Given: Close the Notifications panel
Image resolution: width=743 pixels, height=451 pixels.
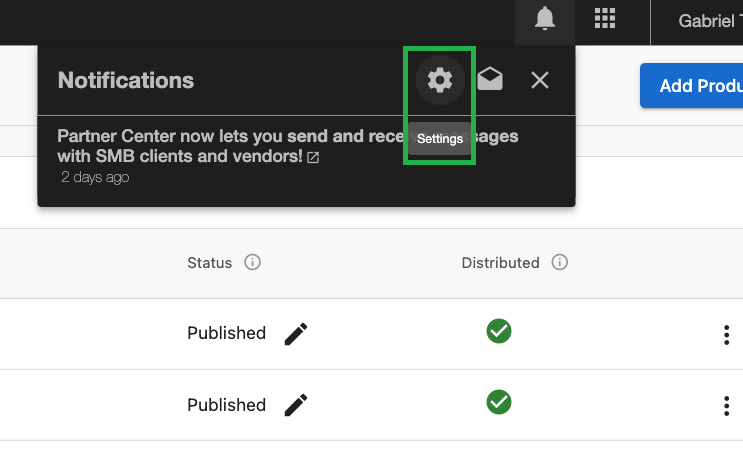Looking at the screenshot, I should pyautogui.click(x=540, y=80).
